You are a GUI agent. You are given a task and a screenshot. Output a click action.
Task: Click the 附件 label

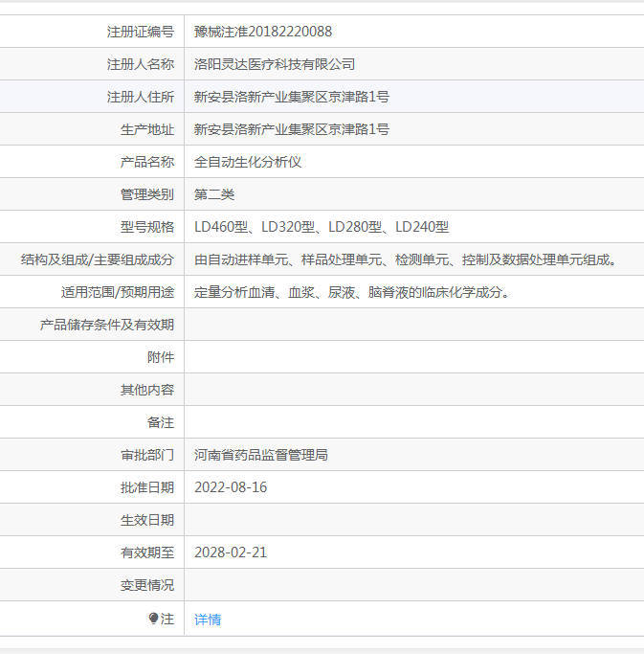point(161,357)
